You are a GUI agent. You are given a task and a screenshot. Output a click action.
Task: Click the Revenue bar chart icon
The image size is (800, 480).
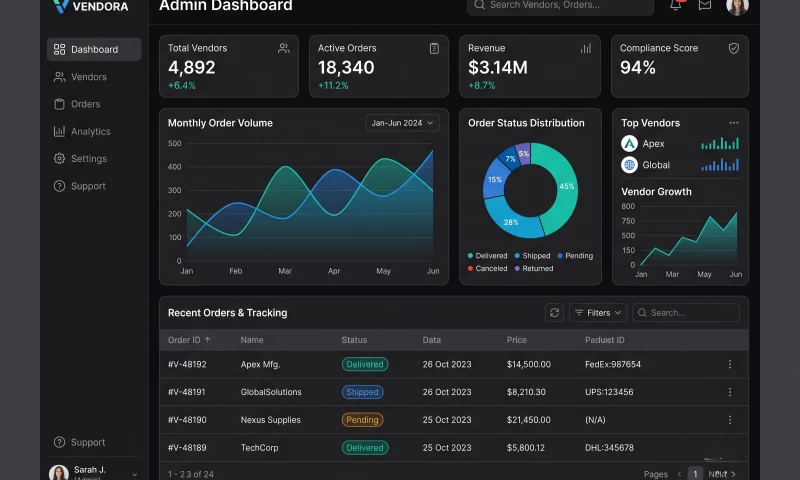[586, 48]
